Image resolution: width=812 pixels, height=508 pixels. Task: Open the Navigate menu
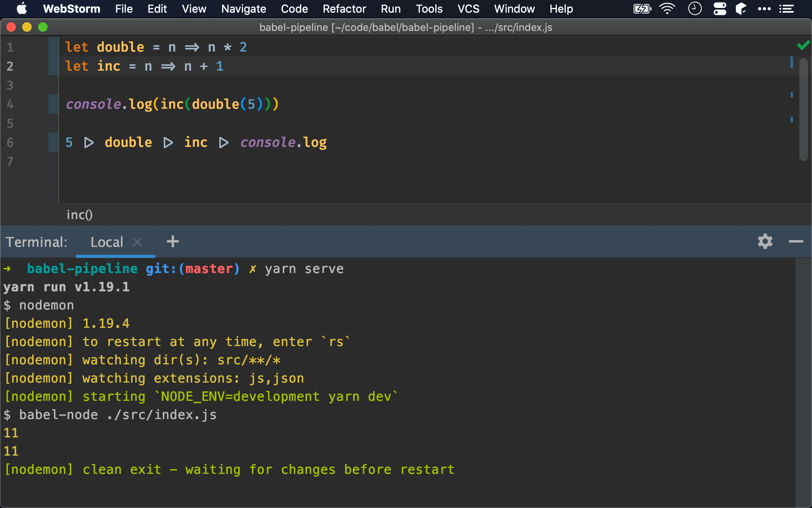pos(243,9)
